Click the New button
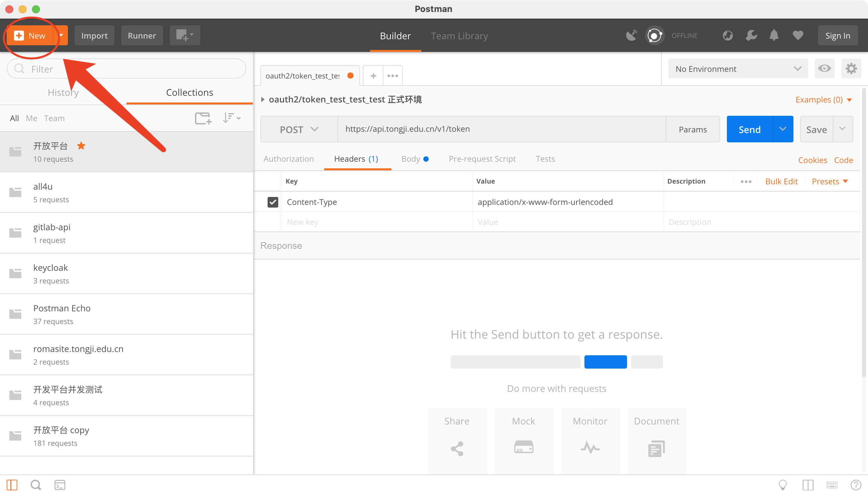Screen dimensions: 868x495 click(30, 35)
